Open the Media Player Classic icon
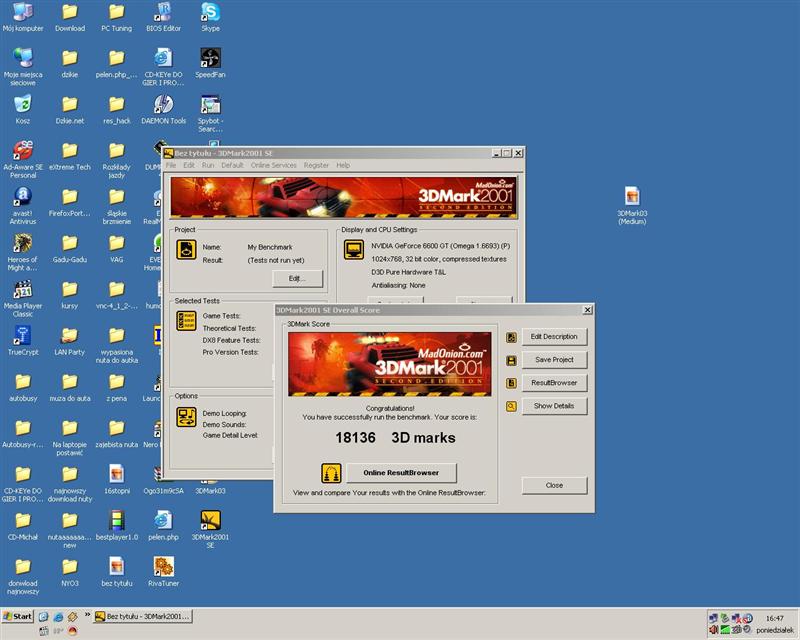The image size is (800, 640). [x=23, y=299]
